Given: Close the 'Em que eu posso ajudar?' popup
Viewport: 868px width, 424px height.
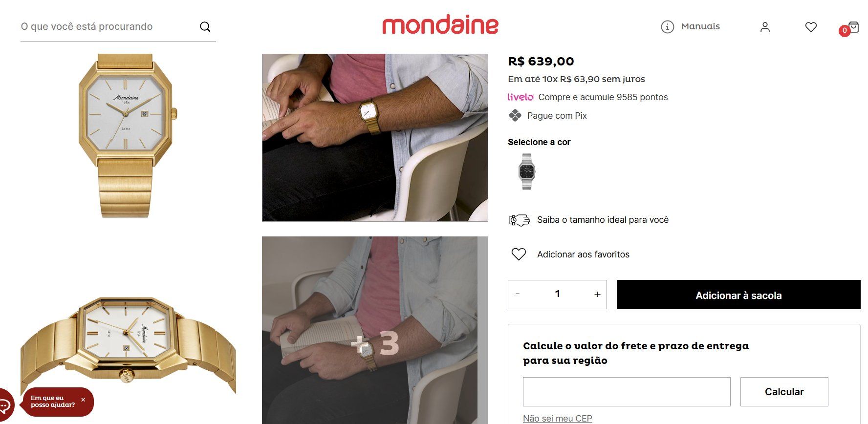Looking at the screenshot, I should (x=83, y=400).
